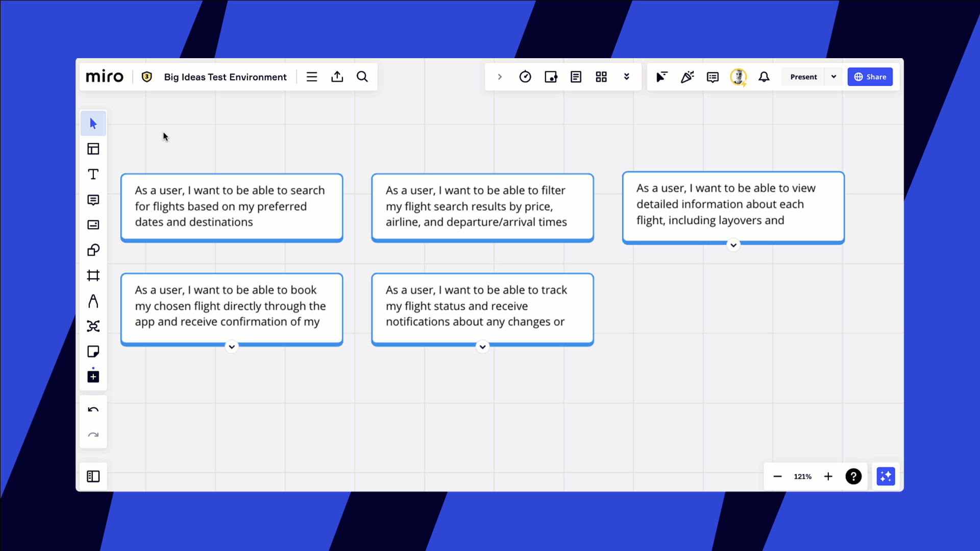
Task: Click Undo in the left sidebar
Action: click(93, 408)
